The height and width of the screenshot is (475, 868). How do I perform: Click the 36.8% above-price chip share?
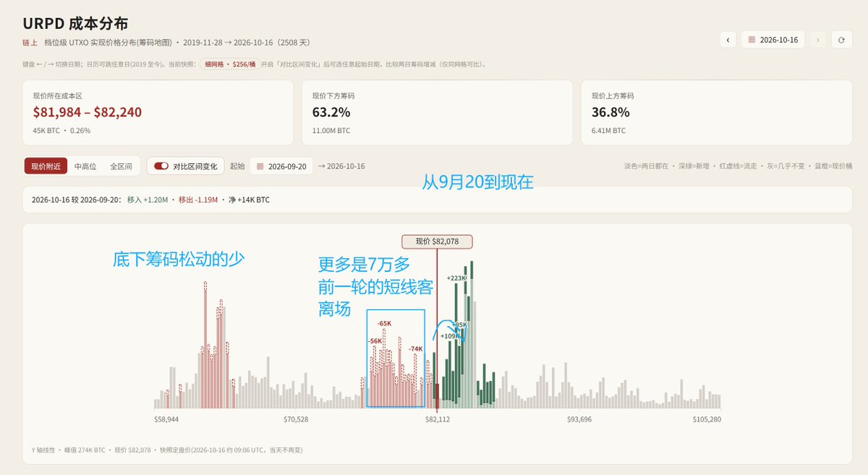pyautogui.click(x=610, y=112)
